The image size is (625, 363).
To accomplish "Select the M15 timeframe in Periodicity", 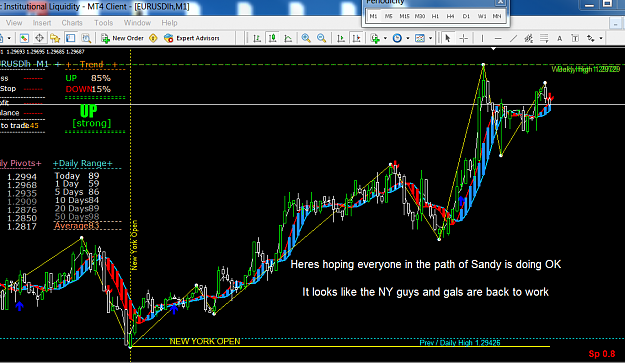I will (x=404, y=16).
